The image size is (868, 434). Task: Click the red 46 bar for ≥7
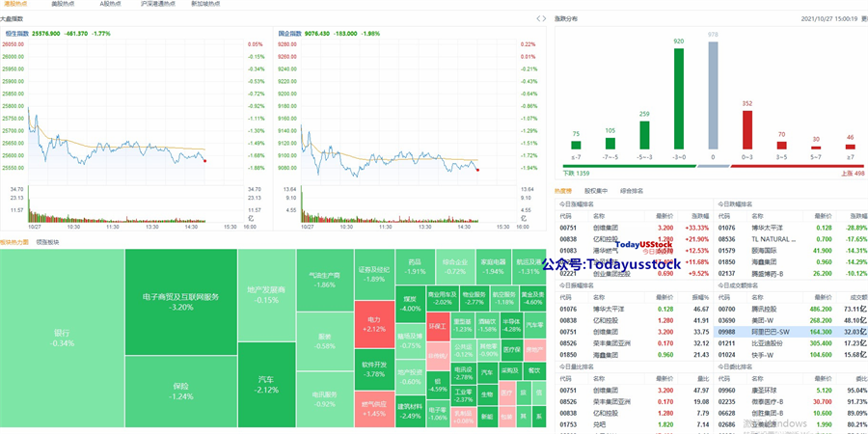pyautogui.click(x=851, y=147)
